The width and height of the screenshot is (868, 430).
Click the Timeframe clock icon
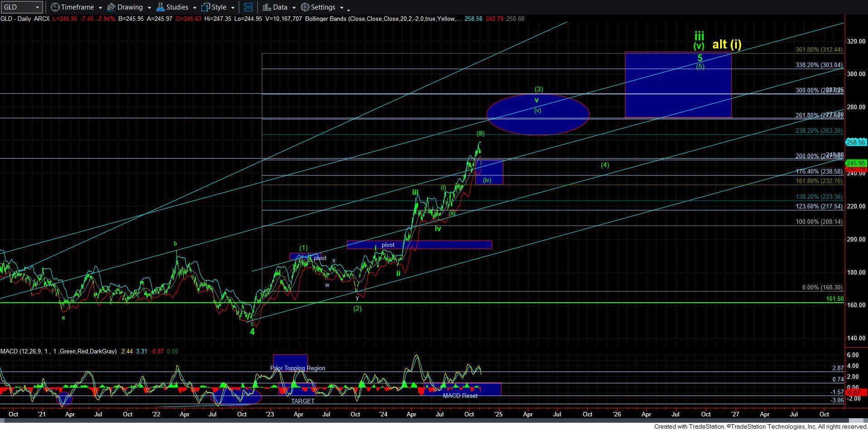[55, 7]
